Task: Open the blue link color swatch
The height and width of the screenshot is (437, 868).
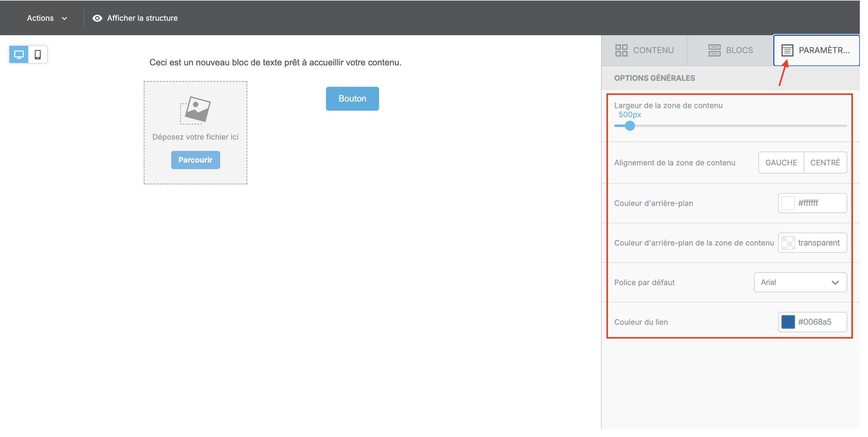Action: [788, 322]
